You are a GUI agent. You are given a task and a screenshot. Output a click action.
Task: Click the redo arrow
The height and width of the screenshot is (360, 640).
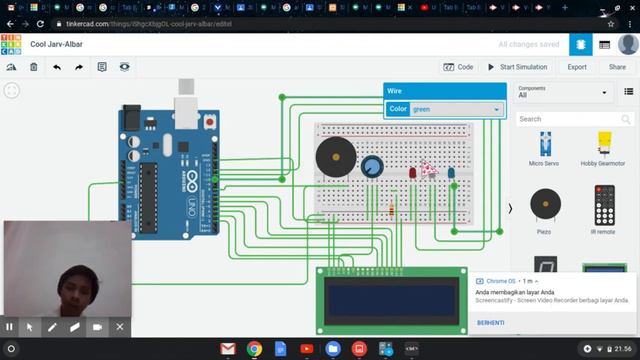point(79,67)
